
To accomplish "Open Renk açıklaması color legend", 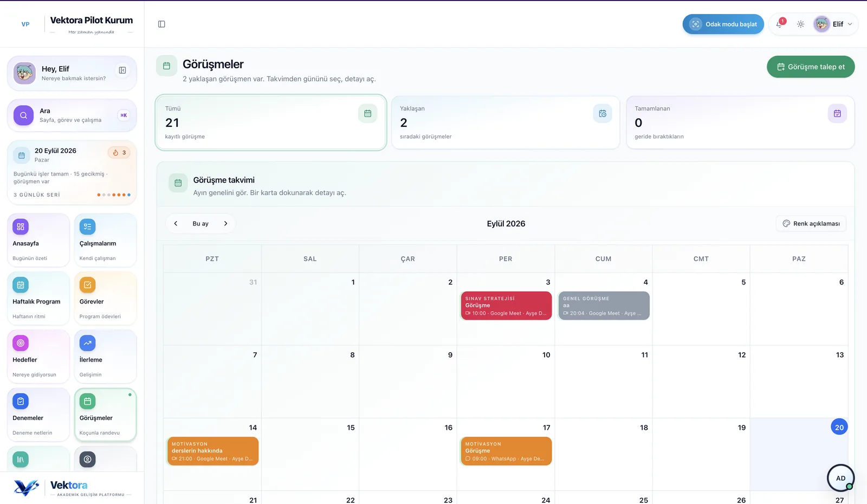I will click(x=811, y=223).
